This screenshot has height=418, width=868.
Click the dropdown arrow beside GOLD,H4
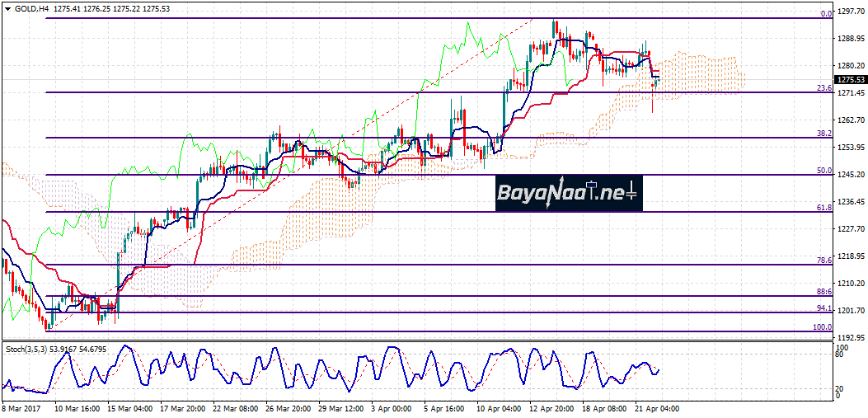click(6, 8)
